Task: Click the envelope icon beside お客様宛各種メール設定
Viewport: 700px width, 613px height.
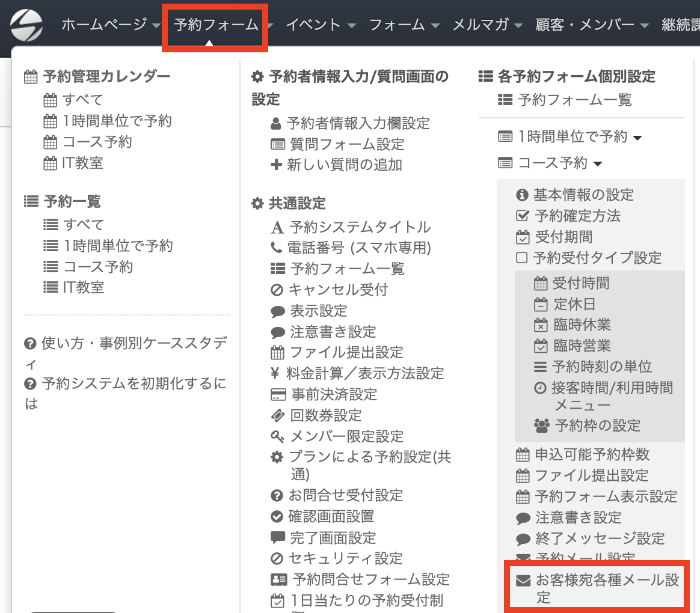Action: coord(524,581)
